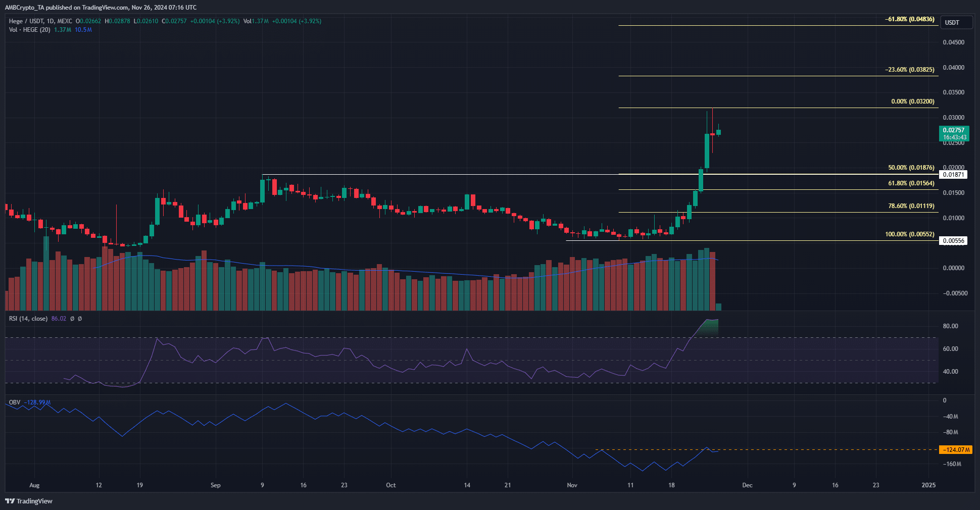The height and width of the screenshot is (510, 980).
Task: Click the -80M OBV axis label
Action: click(950, 432)
